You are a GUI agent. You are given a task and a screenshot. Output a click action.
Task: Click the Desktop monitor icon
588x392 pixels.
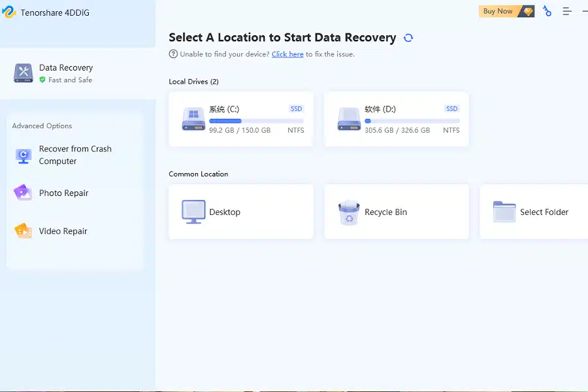pyautogui.click(x=193, y=212)
